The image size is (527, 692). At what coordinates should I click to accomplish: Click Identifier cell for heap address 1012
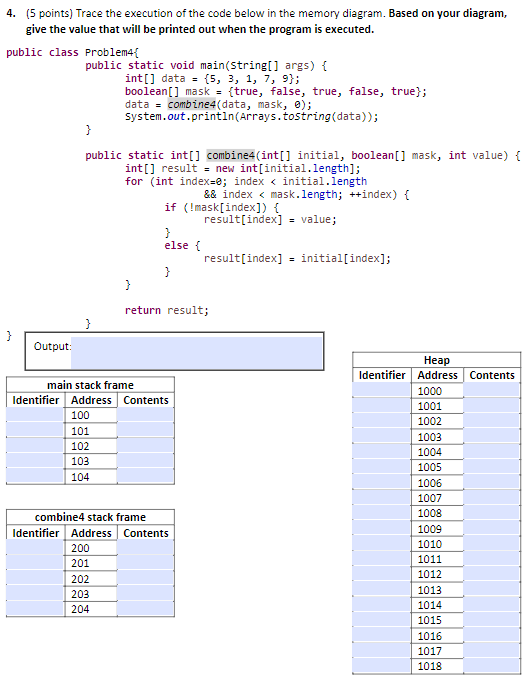382,574
